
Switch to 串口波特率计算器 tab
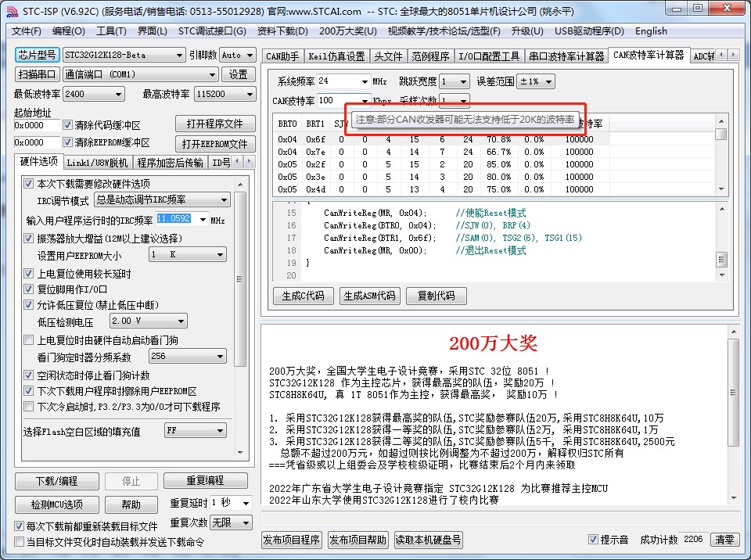tap(566, 56)
